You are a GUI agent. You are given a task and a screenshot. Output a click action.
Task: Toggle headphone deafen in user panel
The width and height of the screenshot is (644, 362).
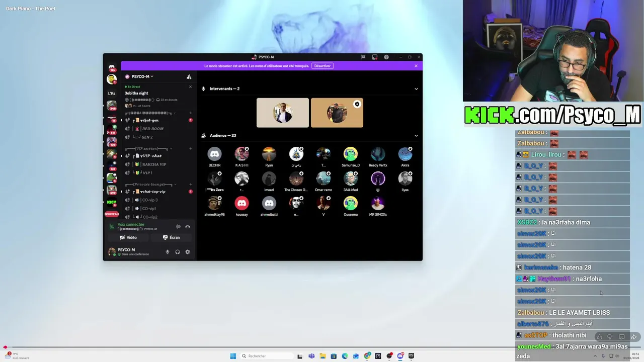coord(178,252)
